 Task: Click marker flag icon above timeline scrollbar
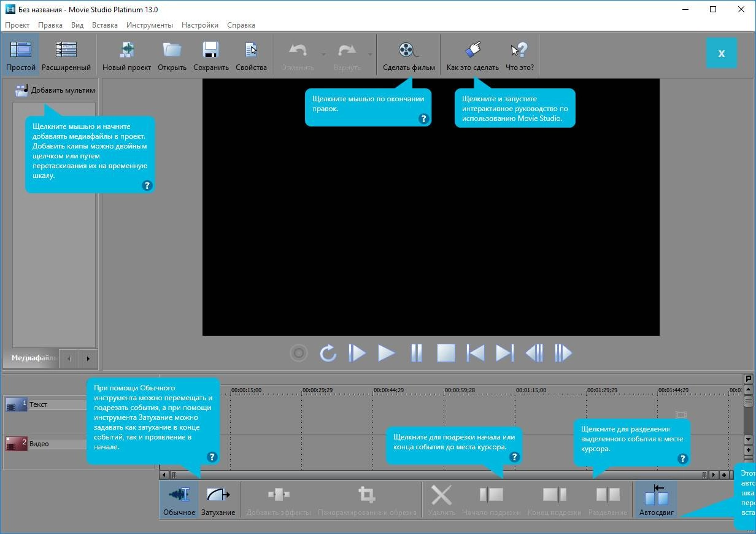pyautogui.click(x=748, y=379)
